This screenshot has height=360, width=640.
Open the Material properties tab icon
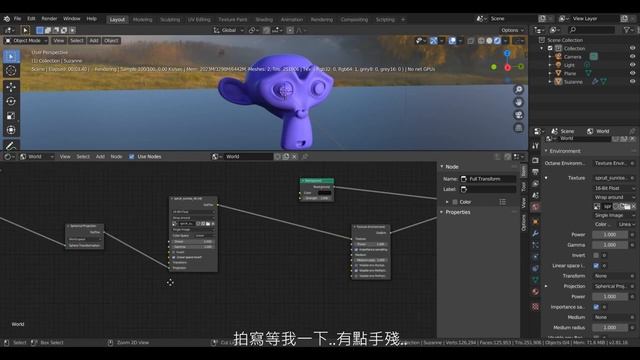coord(535,292)
